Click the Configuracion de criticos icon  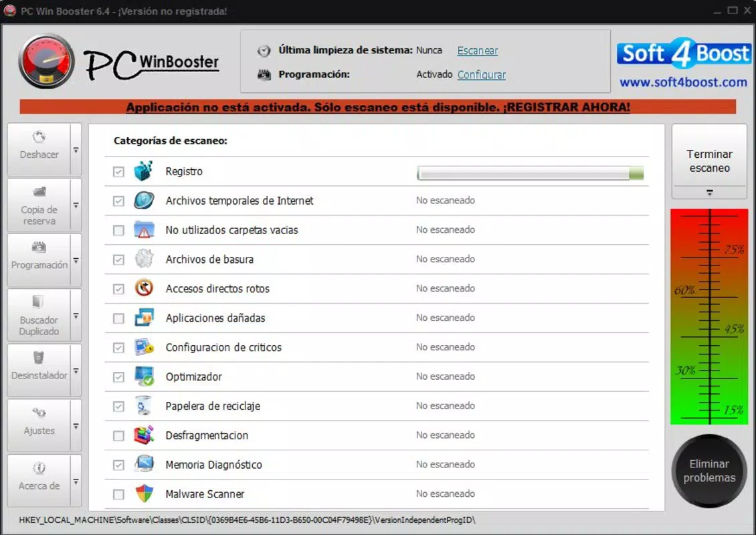click(144, 347)
